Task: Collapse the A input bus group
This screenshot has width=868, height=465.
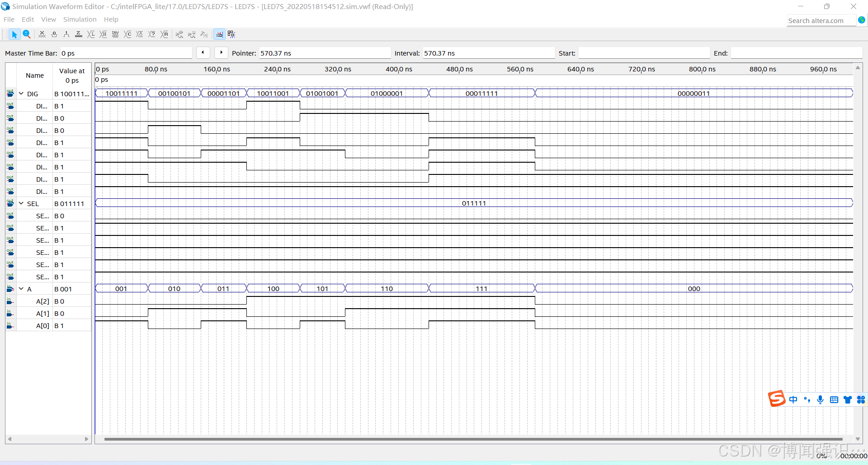Action: (x=21, y=289)
